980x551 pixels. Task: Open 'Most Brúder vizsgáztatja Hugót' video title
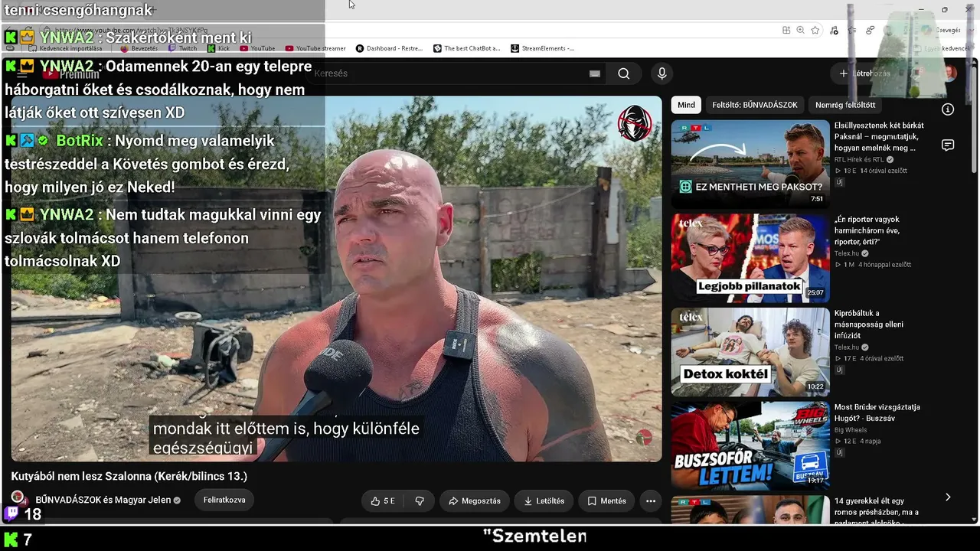tap(877, 412)
